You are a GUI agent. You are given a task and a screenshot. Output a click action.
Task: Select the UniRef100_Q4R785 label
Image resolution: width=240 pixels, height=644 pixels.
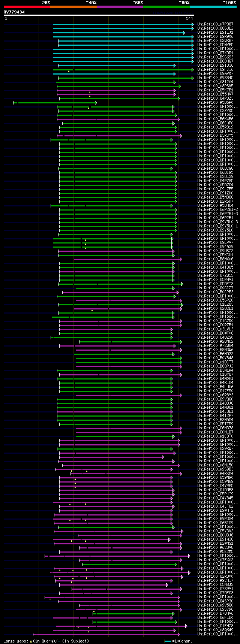[215, 181]
